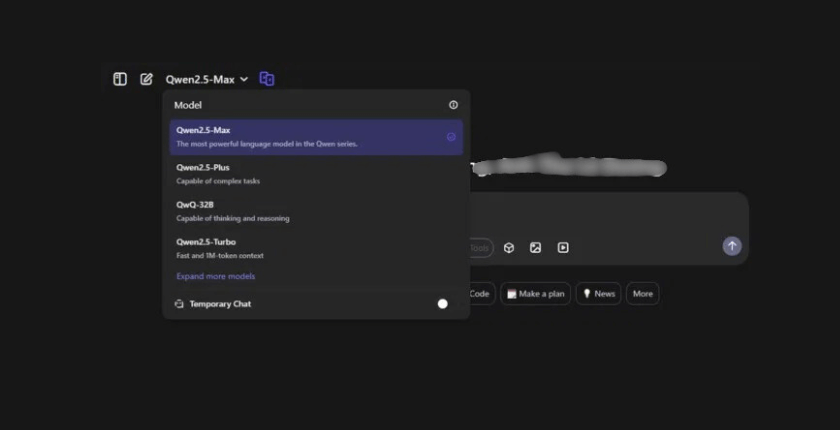Click the Temporary Chat icon
The width and height of the screenshot is (840, 430).
(x=179, y=304)
